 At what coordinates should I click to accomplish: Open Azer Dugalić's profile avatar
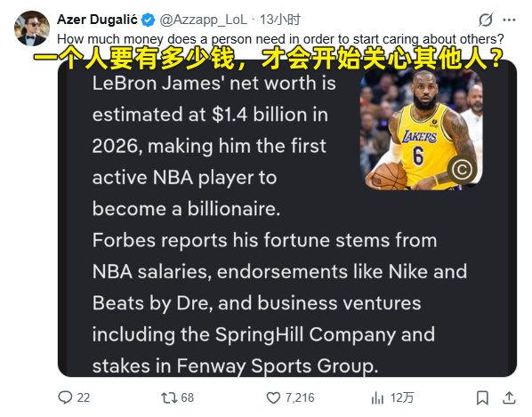pos(32,28)
